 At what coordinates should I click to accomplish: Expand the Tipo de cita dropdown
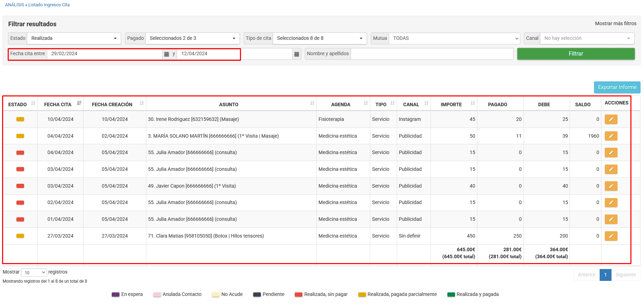319,38
